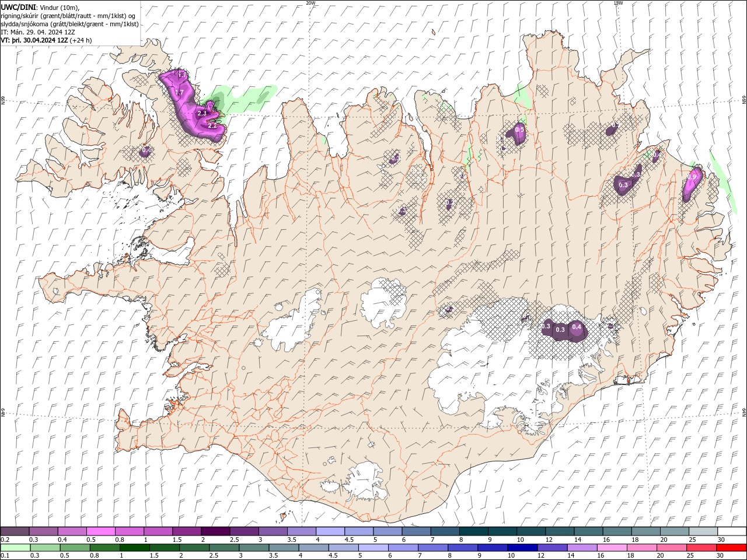Pick dark purple 2 swatch in upper scale
Viewport: 747px width, 560px height.
215,531
